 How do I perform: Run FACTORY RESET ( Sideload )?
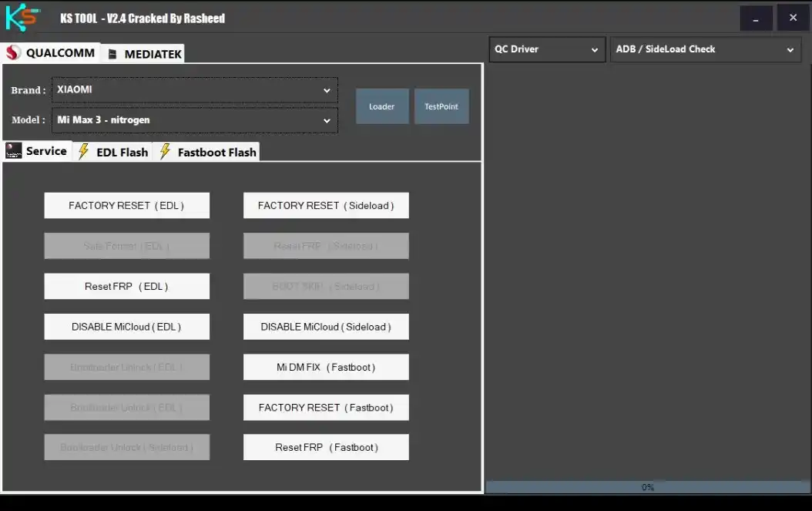[x=326, y=206]
